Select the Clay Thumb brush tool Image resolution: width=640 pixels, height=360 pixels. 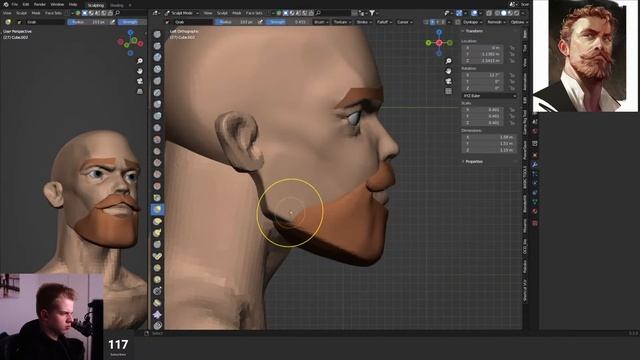click(x=157, y=81)
